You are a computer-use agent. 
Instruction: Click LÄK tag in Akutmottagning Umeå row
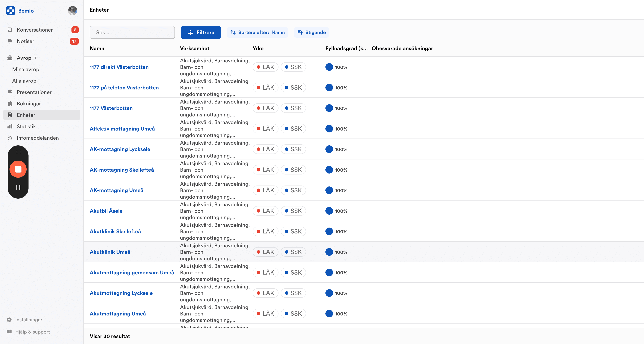pyautogui.click(x=266, y=314)
